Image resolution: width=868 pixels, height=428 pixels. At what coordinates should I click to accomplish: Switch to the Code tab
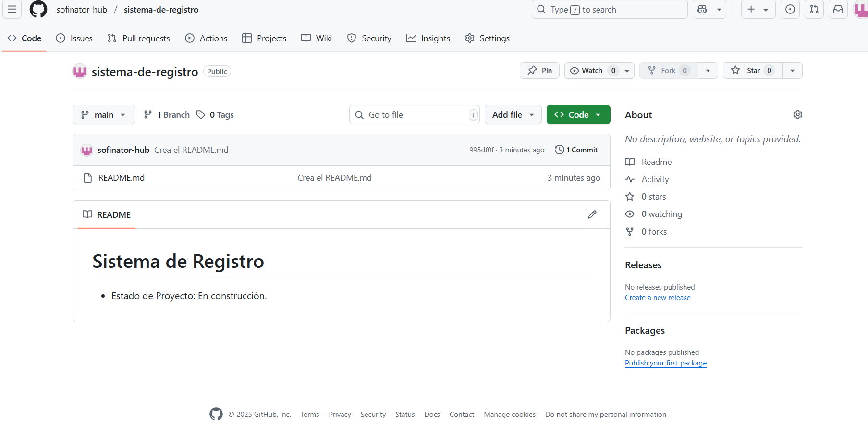click(24, 38)
